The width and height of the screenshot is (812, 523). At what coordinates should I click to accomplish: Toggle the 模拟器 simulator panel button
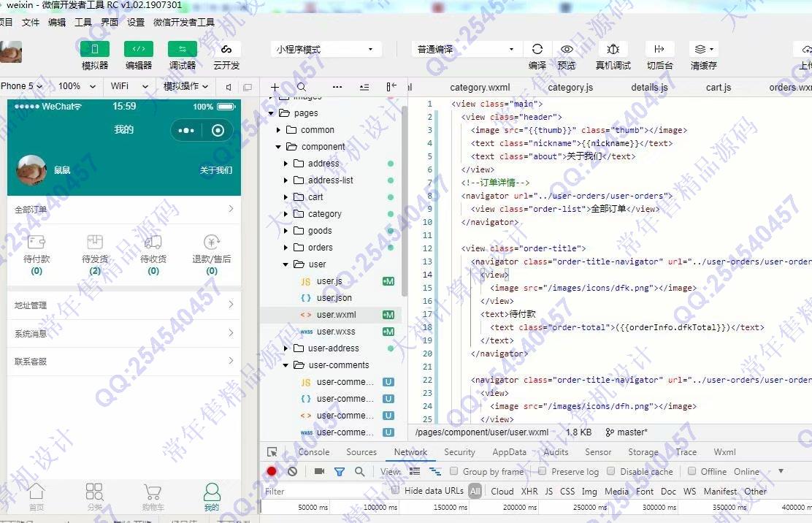coord(95,49)
